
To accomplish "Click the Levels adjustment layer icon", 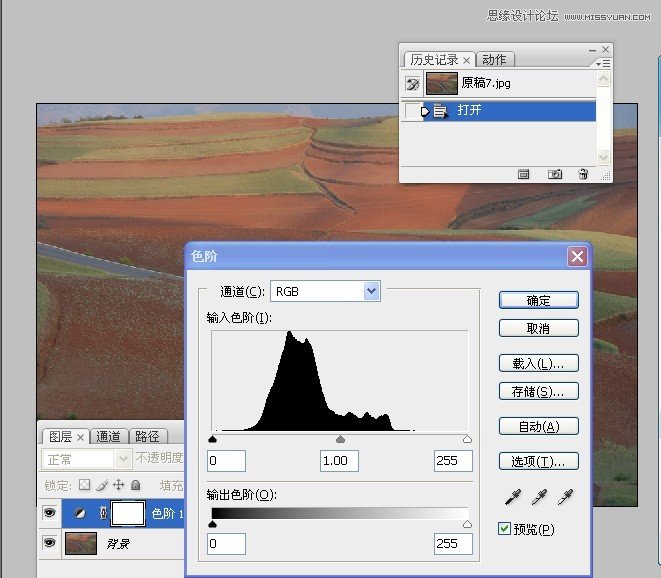I will pyautogui.click(x=80, y=513).
